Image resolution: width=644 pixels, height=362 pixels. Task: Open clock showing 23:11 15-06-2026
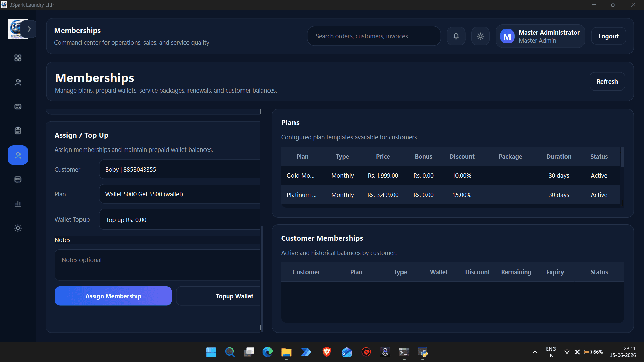point(623,352)
